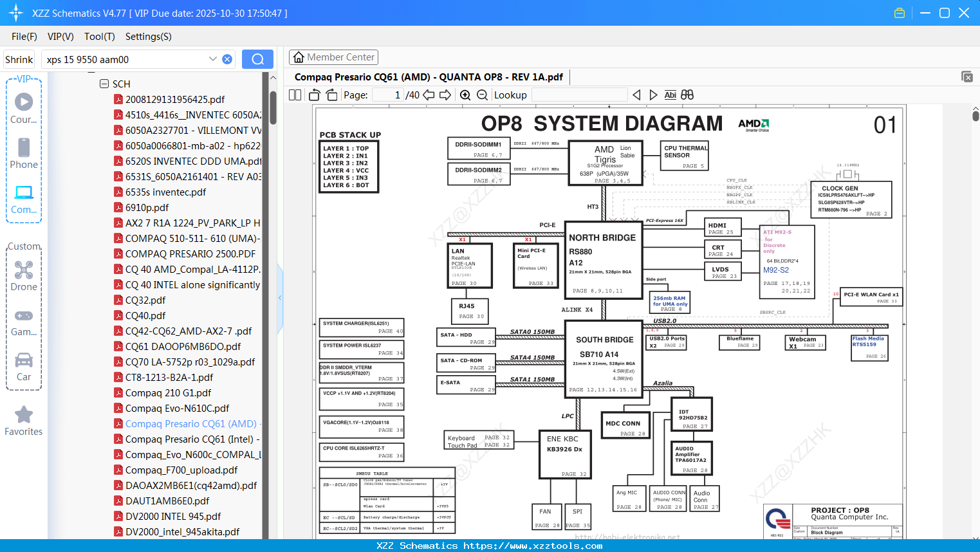Viewport: 980px width, 552px height.
Task: Rotate the page clockwise
Action: [331, 95]
